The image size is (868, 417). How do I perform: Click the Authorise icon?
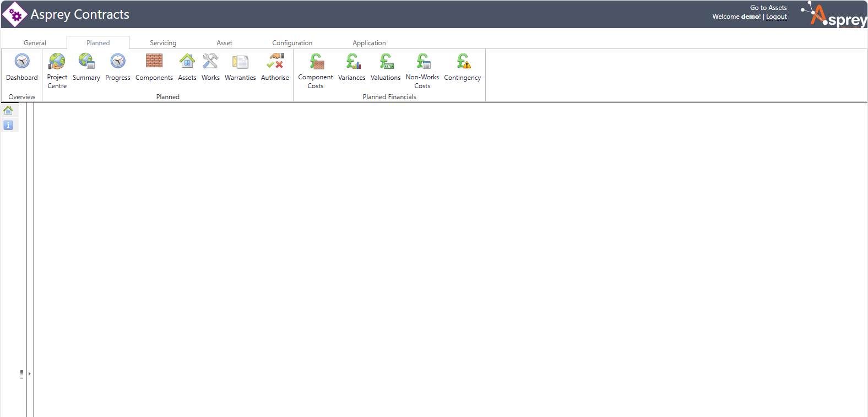coord(275,62)
